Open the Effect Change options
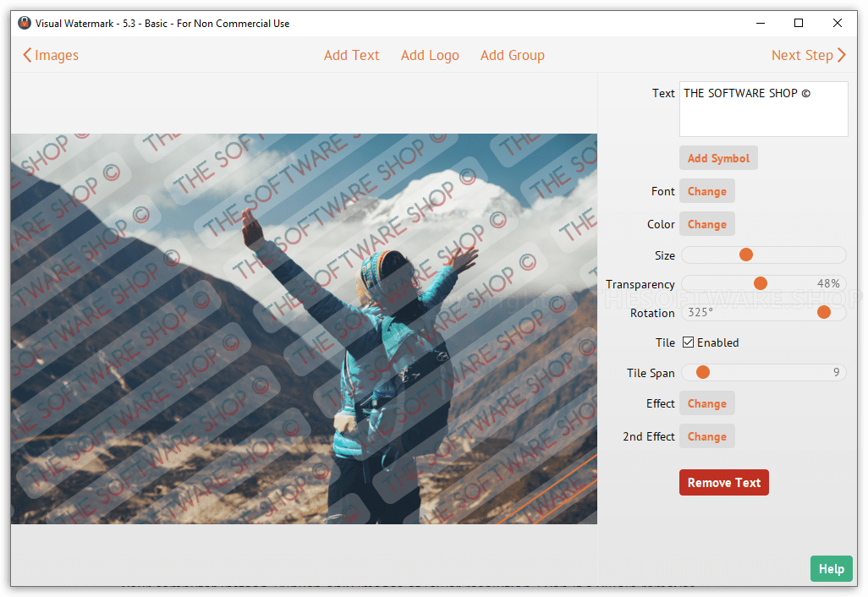868x597 pixels. pyautogui.click(x=706, y=403)
